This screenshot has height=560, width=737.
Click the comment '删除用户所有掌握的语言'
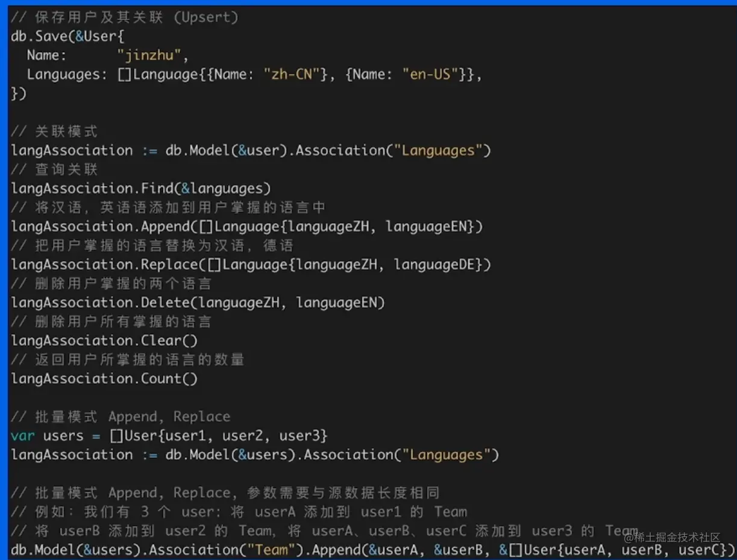111,321
